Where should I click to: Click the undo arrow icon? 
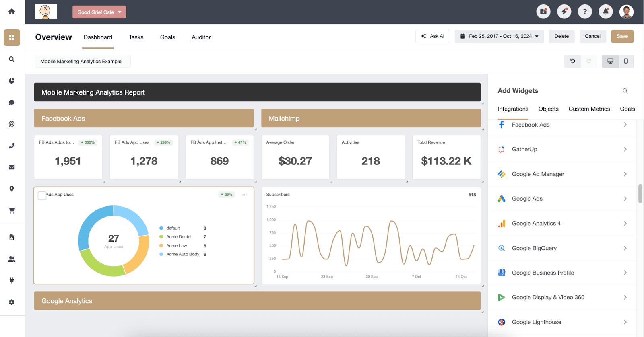pos(572,61)
